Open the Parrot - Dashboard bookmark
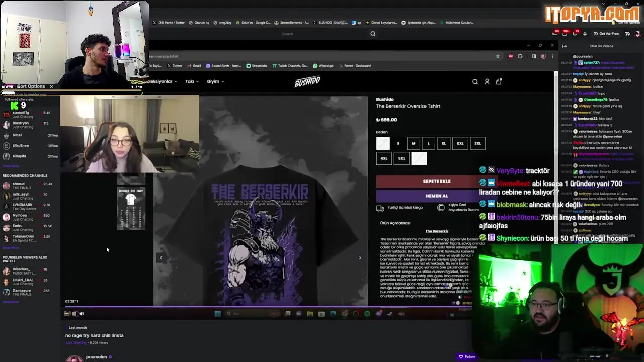Screen dimensions: 644x362 pos(355,66)
